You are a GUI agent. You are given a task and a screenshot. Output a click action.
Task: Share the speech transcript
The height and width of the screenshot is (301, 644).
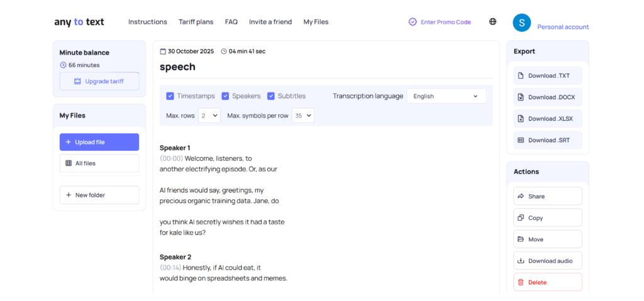pyautogui.click(x=548, y=196)
